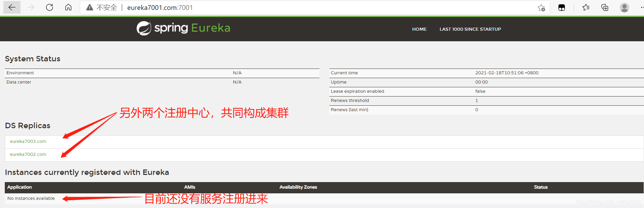Click the Application column header

pyautogui.click(x=19, y=187)
